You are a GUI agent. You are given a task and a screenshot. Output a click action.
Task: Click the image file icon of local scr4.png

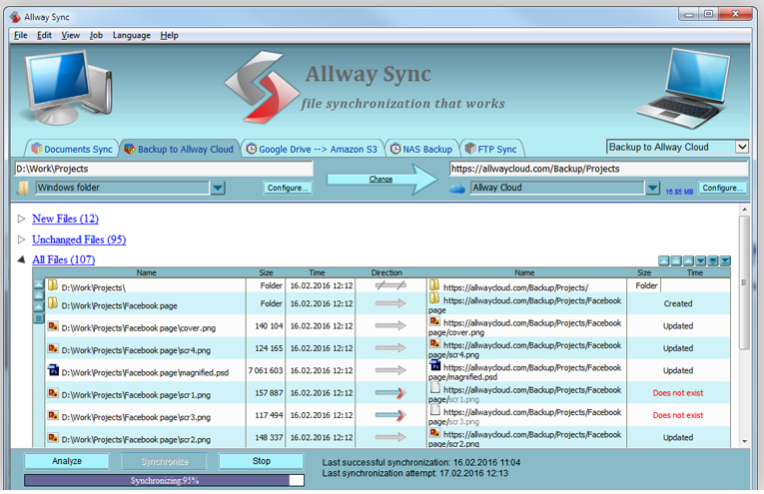(53, 348)
